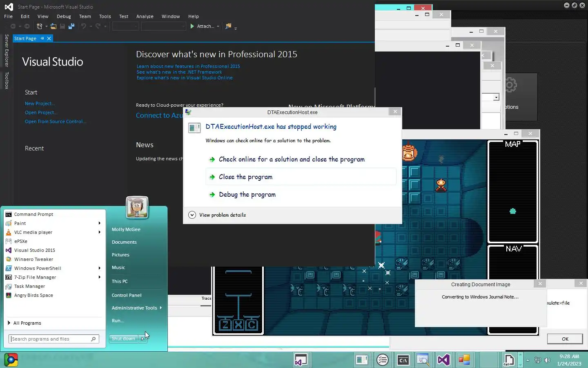The width and height of the screenshot is (588, 368).
Task: Click the network tray icon
Action: pos(538,360)
